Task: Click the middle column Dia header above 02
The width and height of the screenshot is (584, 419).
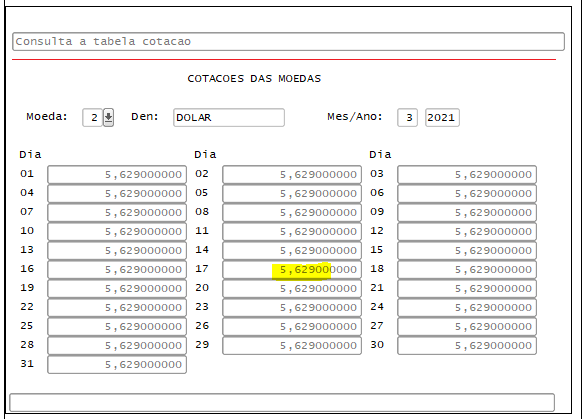Action: 205,154
